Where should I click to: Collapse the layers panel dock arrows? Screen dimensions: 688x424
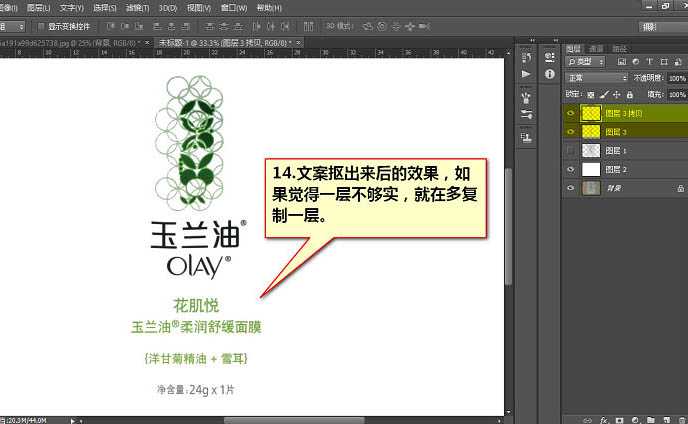tap(555, 40)
